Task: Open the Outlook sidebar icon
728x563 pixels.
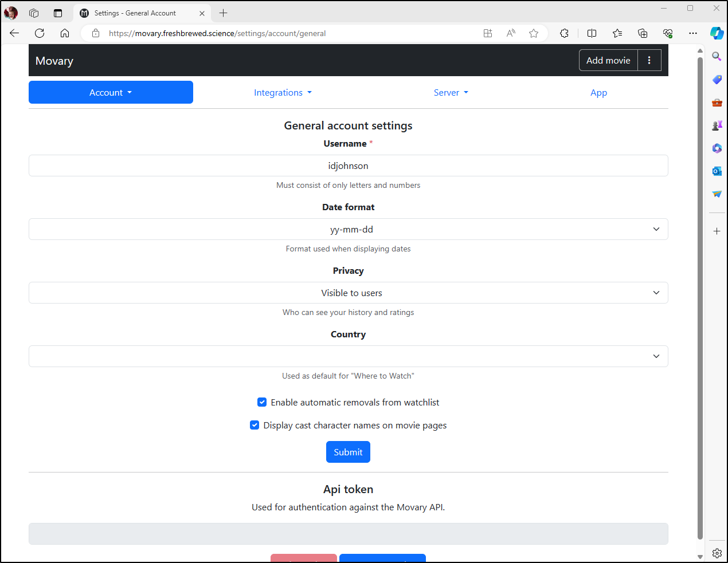Action: coord(717,171)
